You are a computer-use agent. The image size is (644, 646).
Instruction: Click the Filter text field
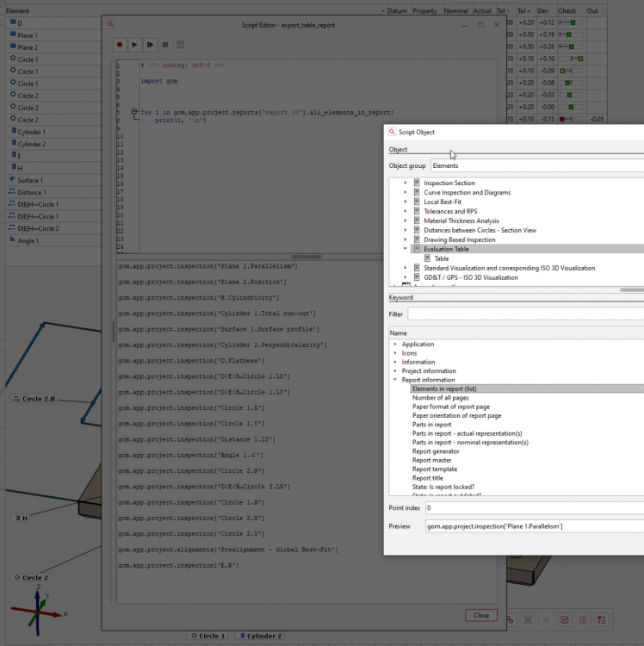pos(525,314)
